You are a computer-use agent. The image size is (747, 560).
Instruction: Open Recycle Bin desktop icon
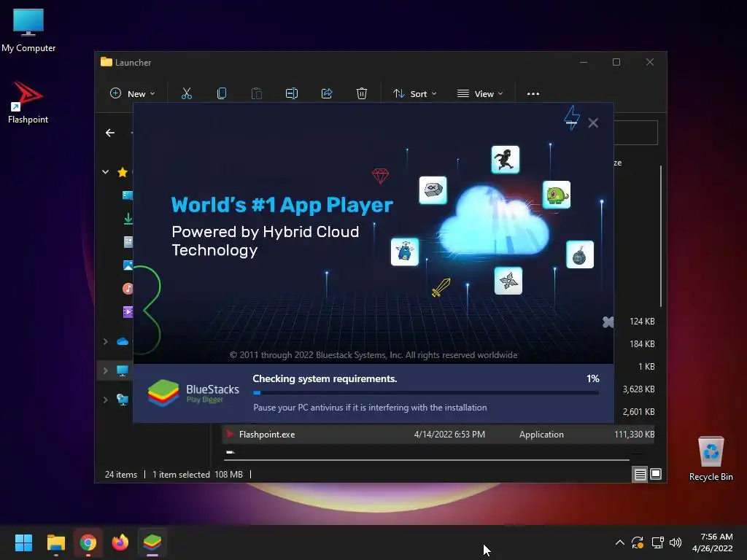coord(711,459)
